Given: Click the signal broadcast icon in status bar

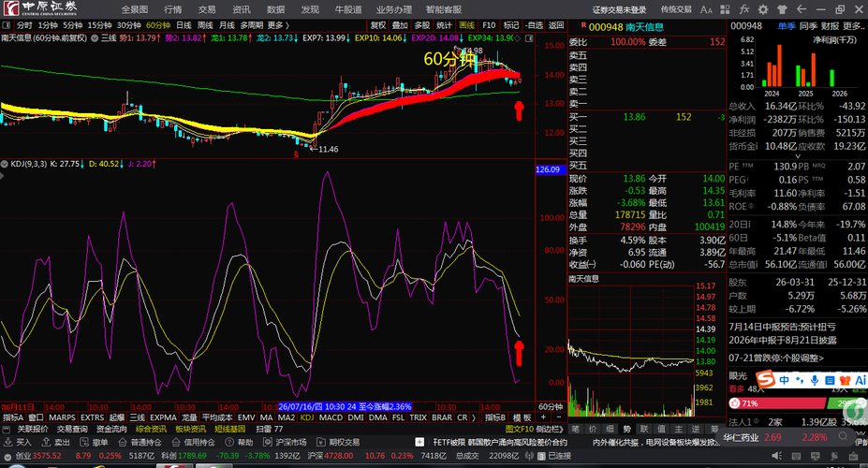Looking at the screenshot, I should coord(530,456).
